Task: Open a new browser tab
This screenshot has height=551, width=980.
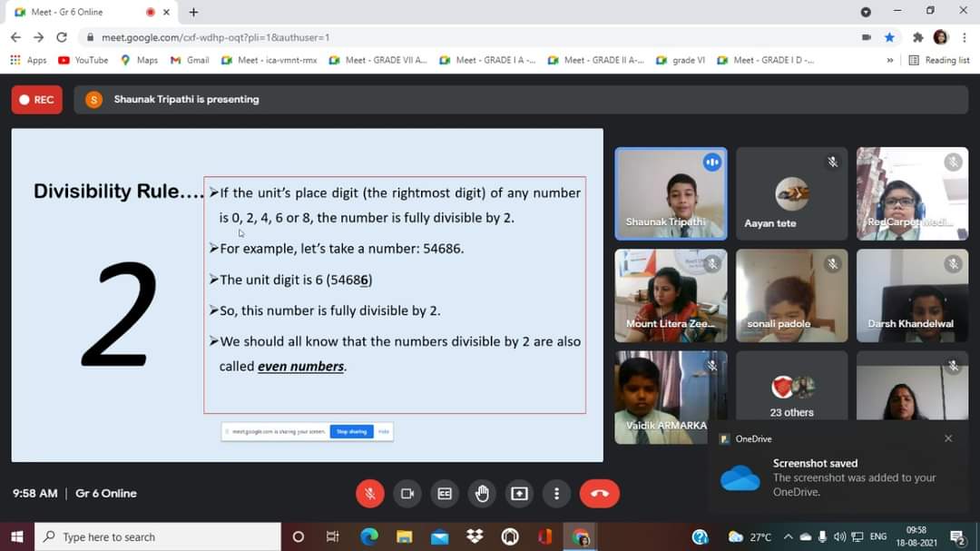Action: pyautogui.click(x=194, y=12)
